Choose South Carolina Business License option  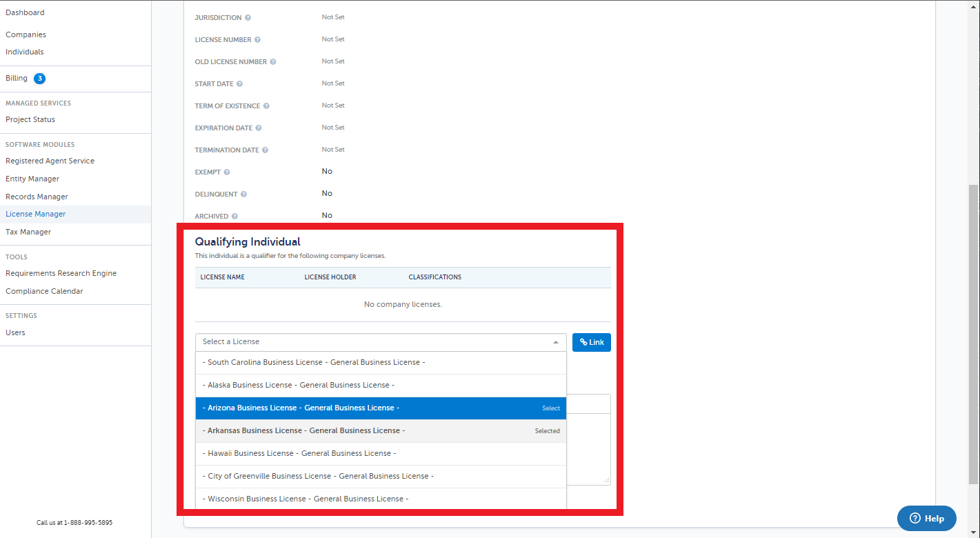[x=381, y=363]
